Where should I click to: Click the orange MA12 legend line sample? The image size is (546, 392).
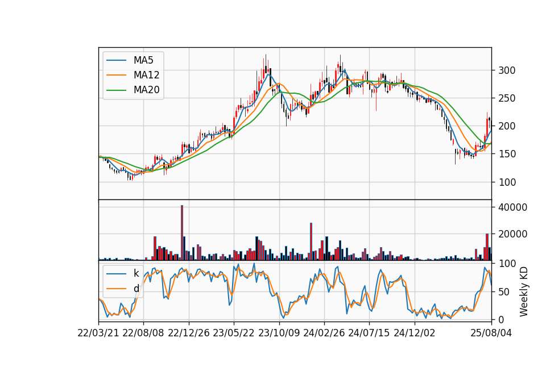pos(117,75)
